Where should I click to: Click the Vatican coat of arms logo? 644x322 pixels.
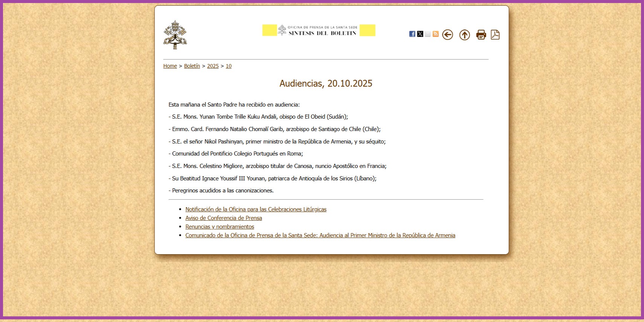[175, 35]
